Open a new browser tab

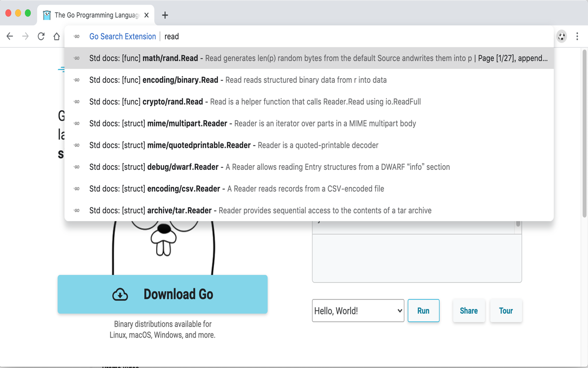tap(165, 15)
